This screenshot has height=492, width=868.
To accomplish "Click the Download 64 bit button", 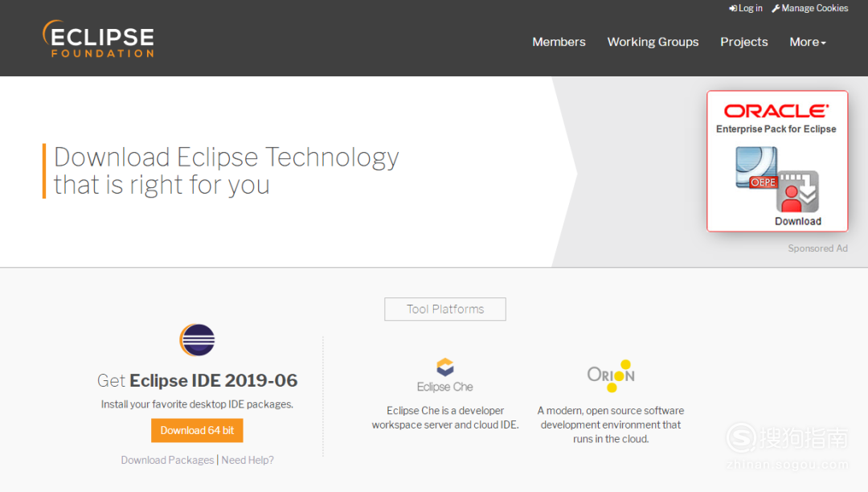I will tap(197, 431).
